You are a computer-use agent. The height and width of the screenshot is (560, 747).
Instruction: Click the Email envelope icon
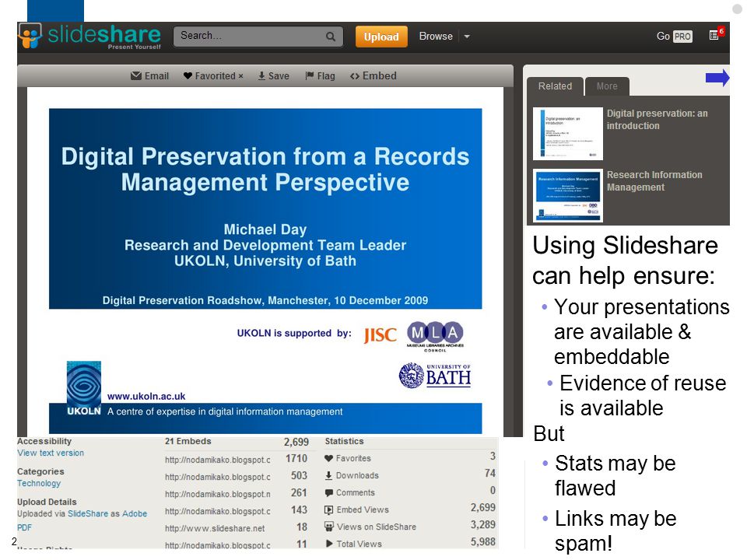coord(136,75)
